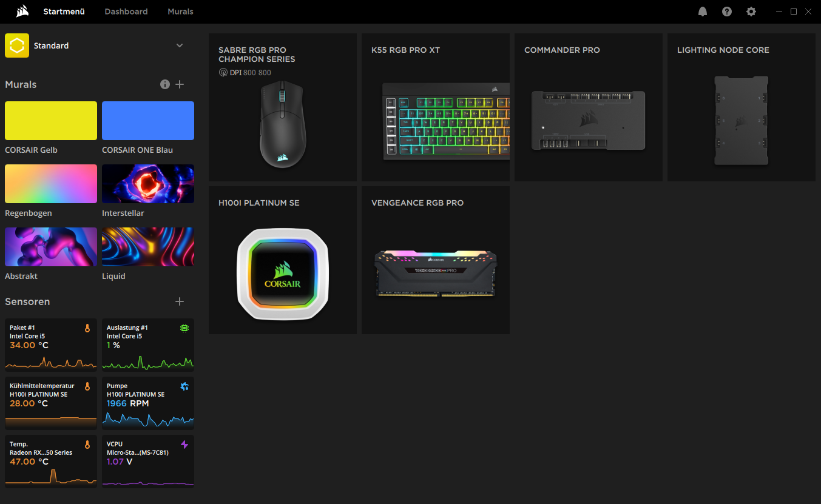Image resolution: width=821 pixels, height=504 pixels.
Task: Choose the Abstrakt mural thumbnail
Action: [x=51, y=247]
